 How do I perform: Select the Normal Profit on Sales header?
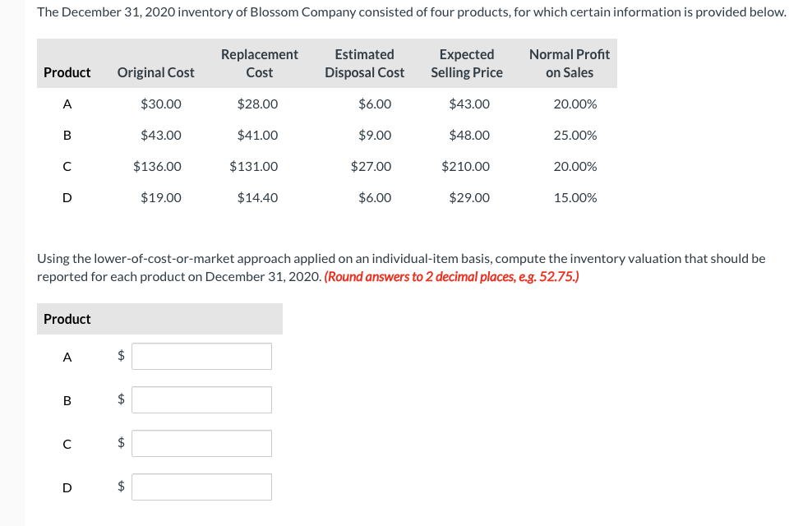569,63
